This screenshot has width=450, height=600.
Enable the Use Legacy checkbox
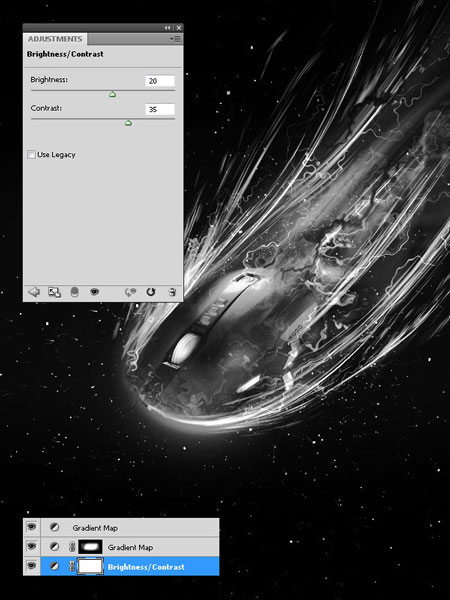(31, 155)
